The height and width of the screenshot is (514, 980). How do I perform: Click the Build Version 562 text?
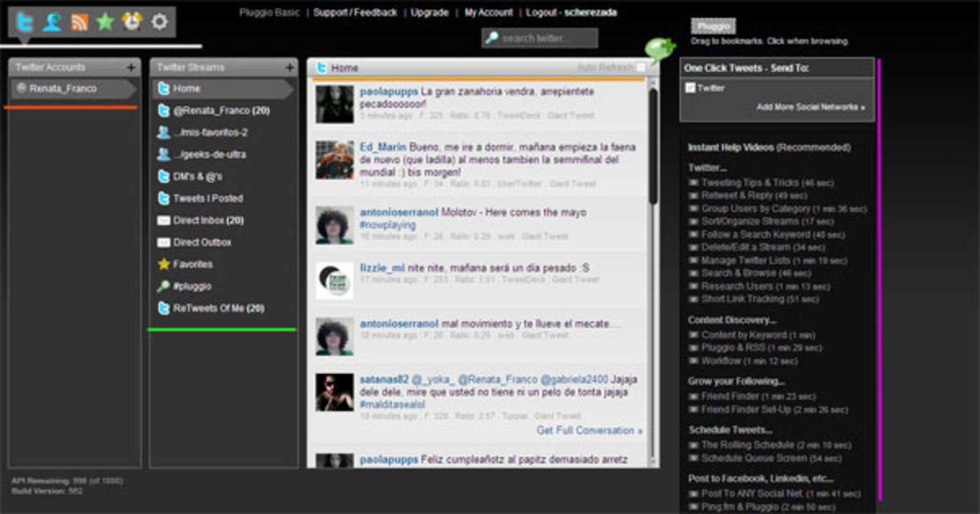pyautogui.click(x=47, y=491)
